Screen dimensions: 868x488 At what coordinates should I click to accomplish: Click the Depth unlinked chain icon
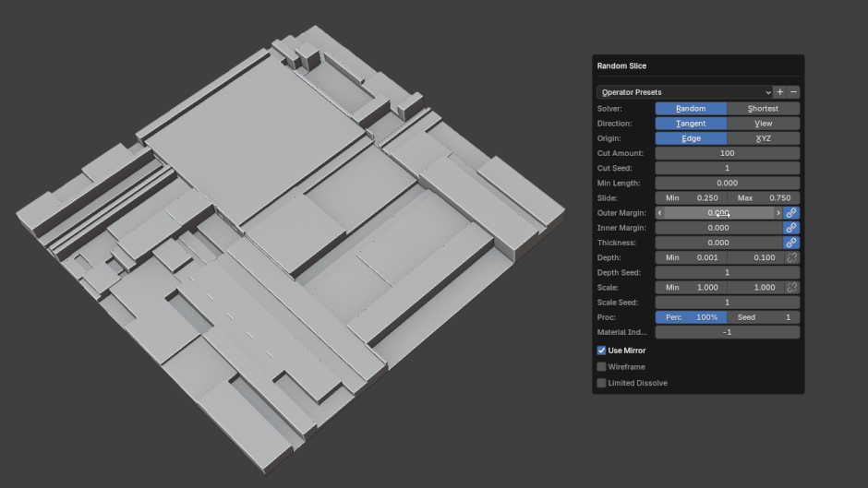[x=791, y=258]
